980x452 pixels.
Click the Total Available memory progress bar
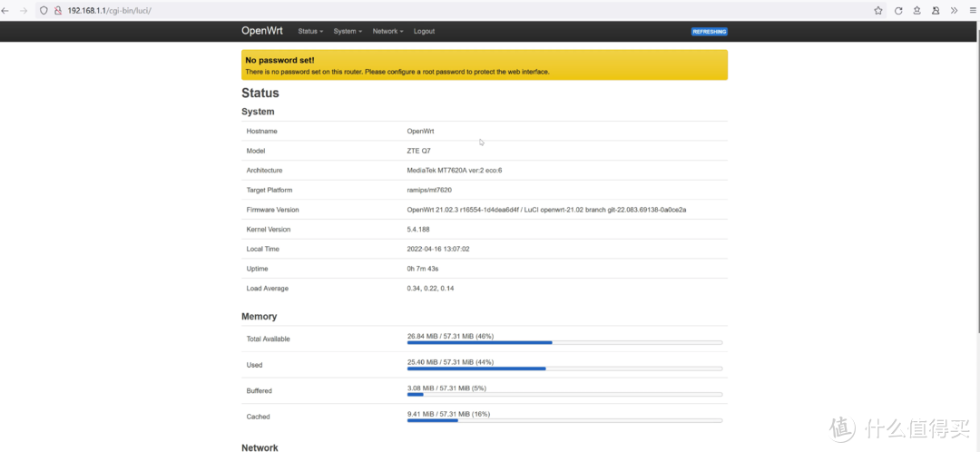[x=564, y=342]
